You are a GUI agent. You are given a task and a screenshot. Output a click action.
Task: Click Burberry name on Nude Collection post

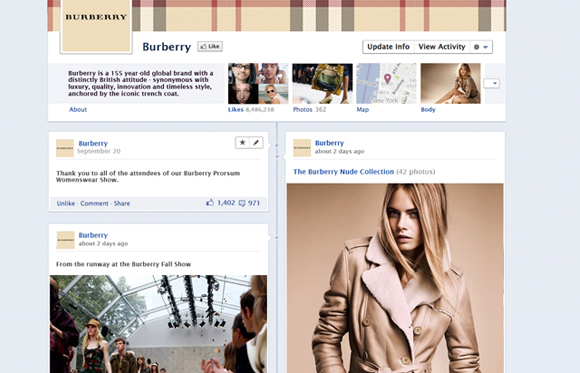(329, 143)
